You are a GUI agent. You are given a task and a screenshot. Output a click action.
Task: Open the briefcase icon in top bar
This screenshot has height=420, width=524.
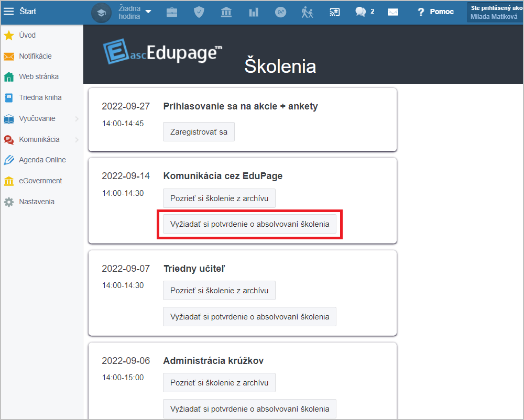click(172, 13)
